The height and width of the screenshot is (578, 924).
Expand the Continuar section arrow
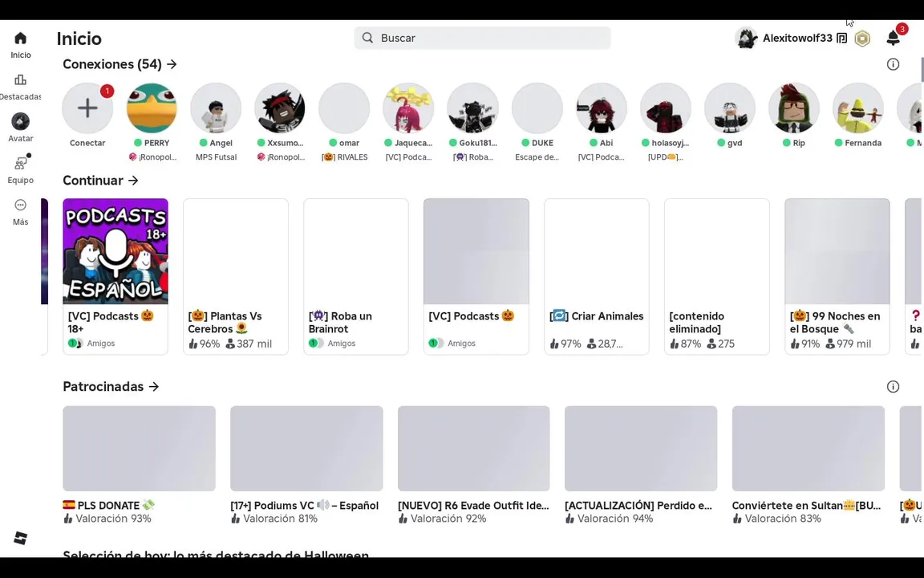(133, 181)
